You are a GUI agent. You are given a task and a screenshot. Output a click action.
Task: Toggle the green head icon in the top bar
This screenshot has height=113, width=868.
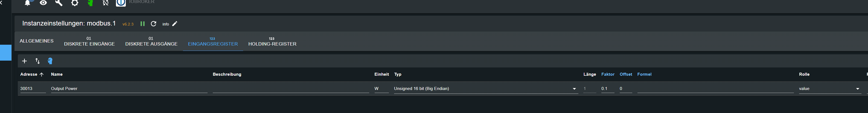[90, 3]
